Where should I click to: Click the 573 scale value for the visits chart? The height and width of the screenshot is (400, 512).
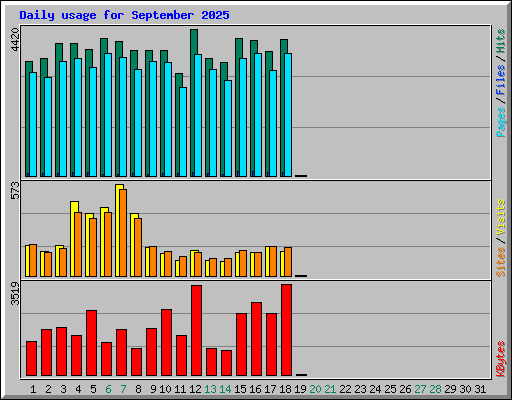point(15,191)
